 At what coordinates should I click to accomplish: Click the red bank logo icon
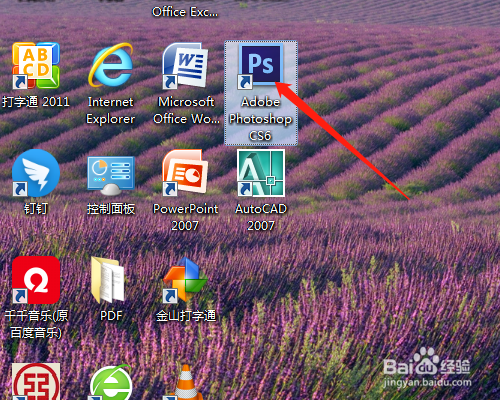[x=36, y=382]
